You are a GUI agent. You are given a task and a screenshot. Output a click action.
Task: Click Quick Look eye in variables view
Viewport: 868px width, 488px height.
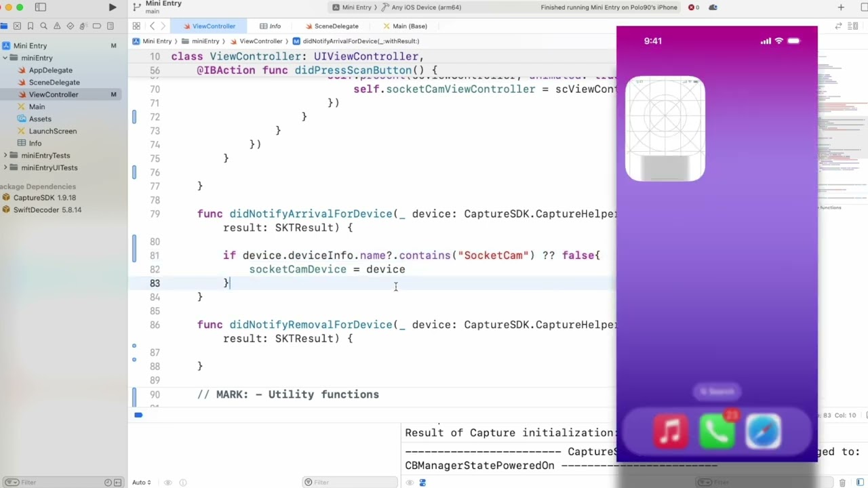(x=168, y=483)
